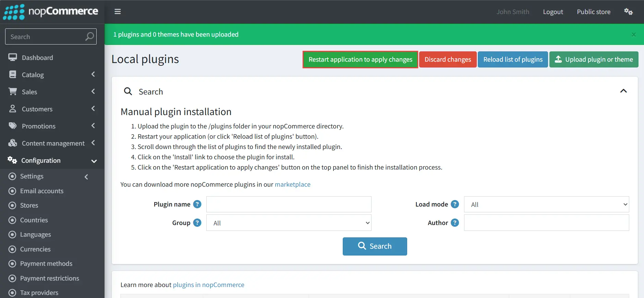This screenshot has width=644, height=298.
Task: Focus the Plugin name input field
Action: coord(289,204)
